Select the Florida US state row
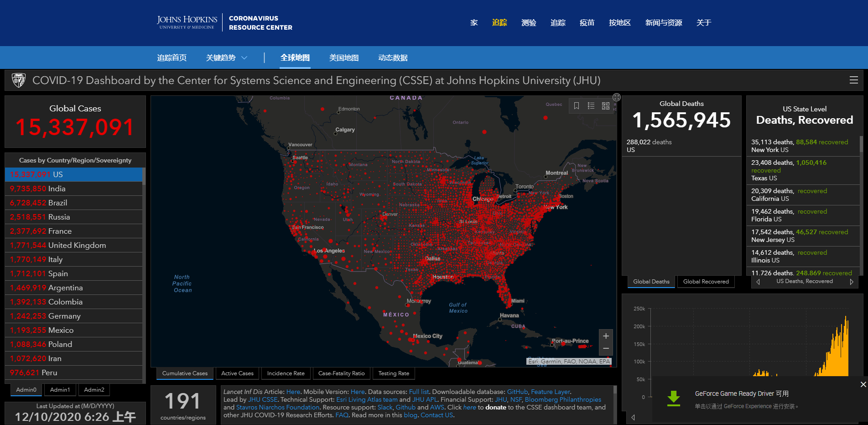The image size is (868, 425). click(x=804, y=215)
